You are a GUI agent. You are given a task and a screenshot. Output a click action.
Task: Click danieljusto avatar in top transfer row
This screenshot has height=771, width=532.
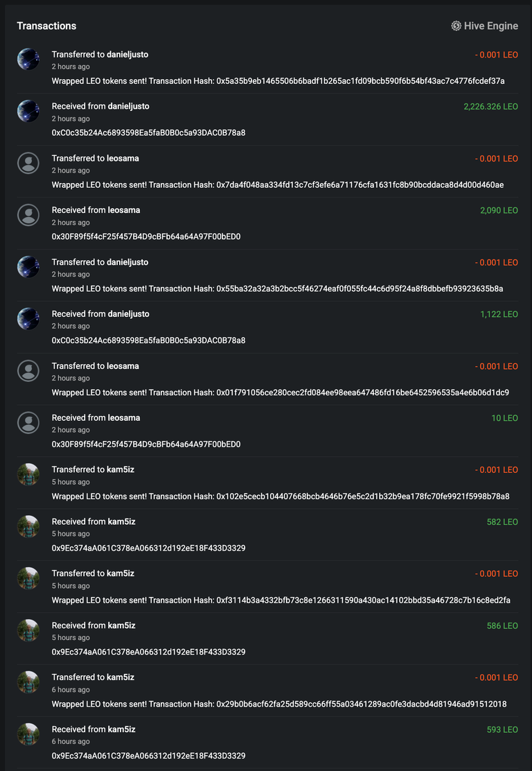[x=28, y=59]
